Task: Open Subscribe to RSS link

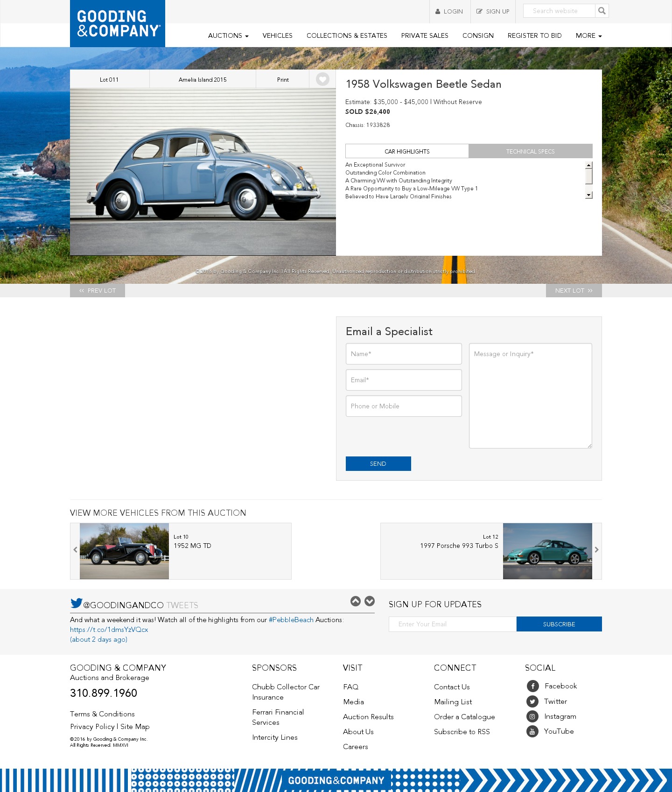Action: click(x=462, y=732)
